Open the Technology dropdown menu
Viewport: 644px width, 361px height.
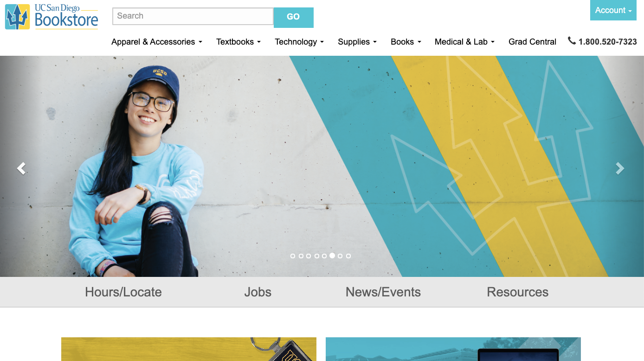299,42
